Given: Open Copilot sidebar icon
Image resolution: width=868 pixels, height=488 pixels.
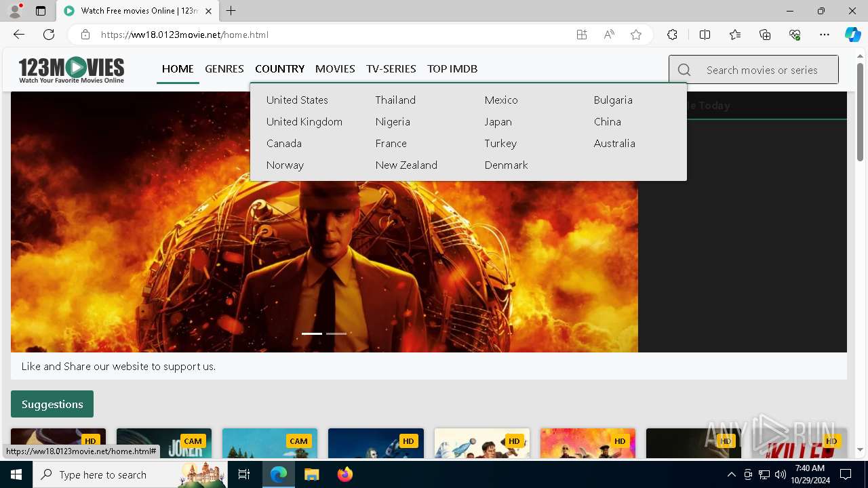Looking at the screenshot, I should pyautogui.click(x=853, y=35).
